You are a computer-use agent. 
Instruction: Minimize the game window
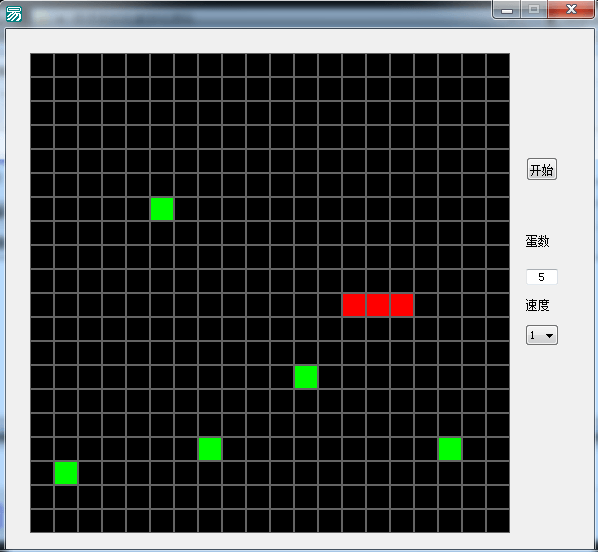pos(506,10)
